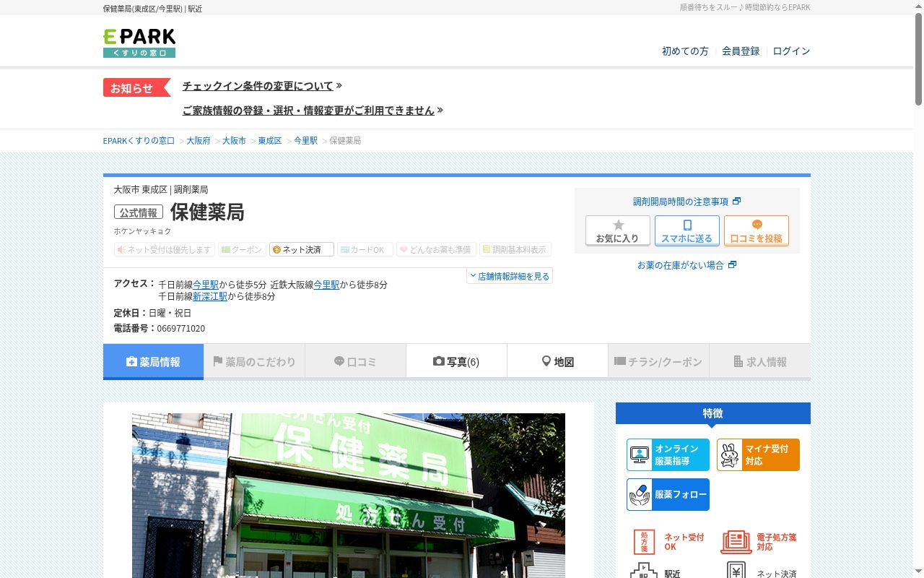Read チェックイン条件の変更について notice
The height and width of the screenshot is (578, 924).
[258, 86]
